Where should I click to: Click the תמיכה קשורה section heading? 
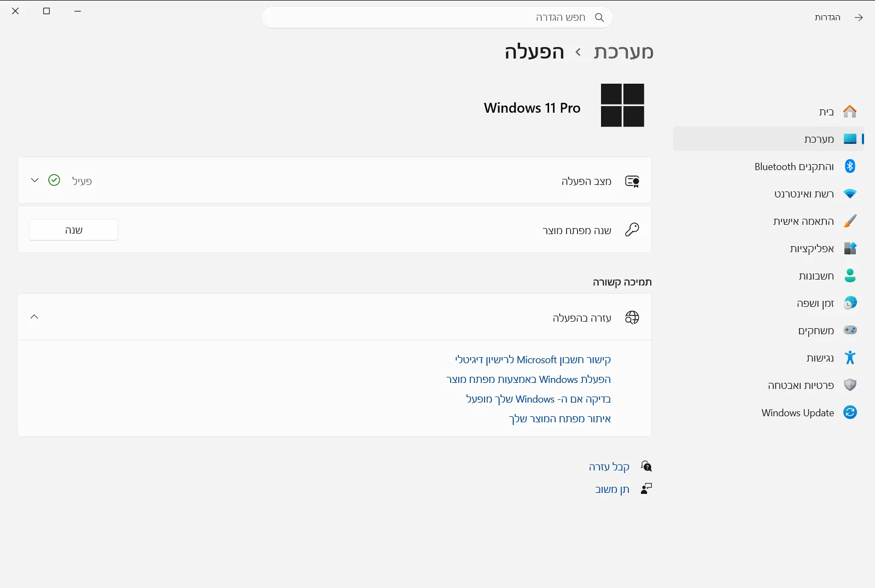pos(622,282)
